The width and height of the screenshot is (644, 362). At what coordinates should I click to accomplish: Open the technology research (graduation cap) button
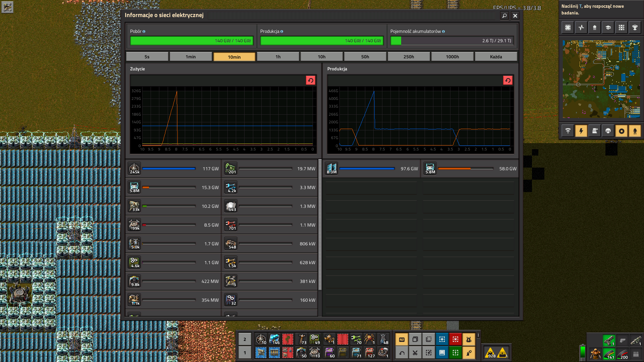(608, 28)
